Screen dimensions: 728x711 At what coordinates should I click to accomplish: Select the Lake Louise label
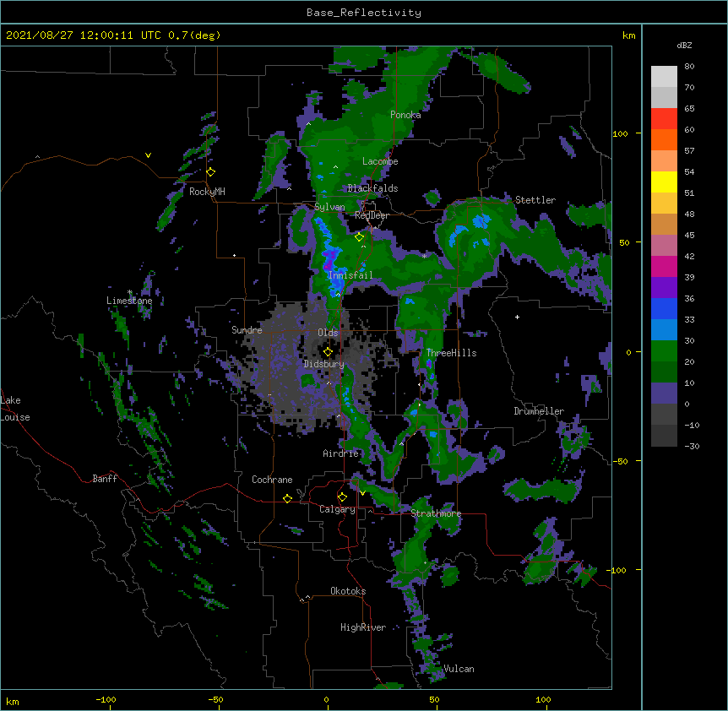14,409
